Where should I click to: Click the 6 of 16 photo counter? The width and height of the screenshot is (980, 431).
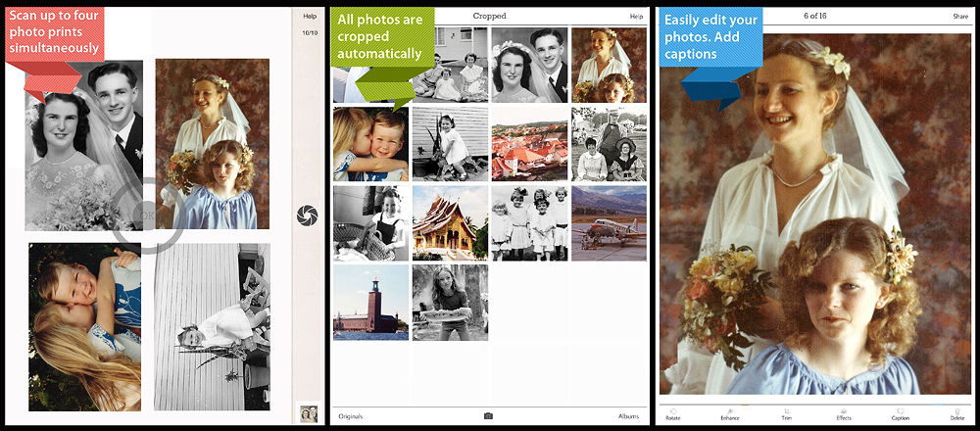[x=815, y=17]
